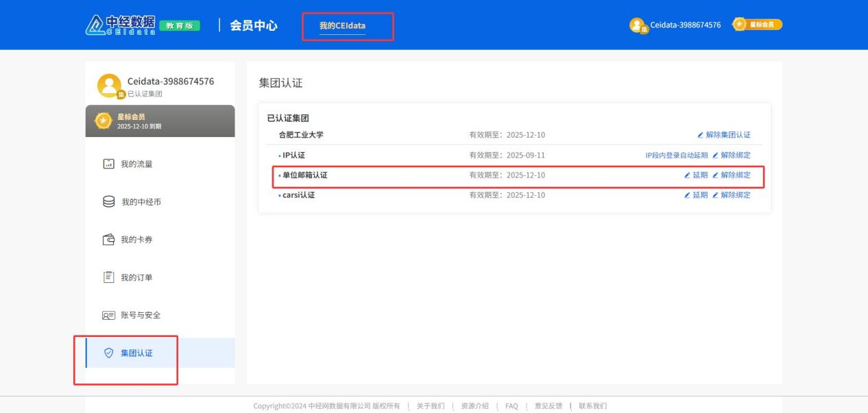Click the star member badge in header
The width and height of the screenshot is (868, 413).
[x=757, y=25]
